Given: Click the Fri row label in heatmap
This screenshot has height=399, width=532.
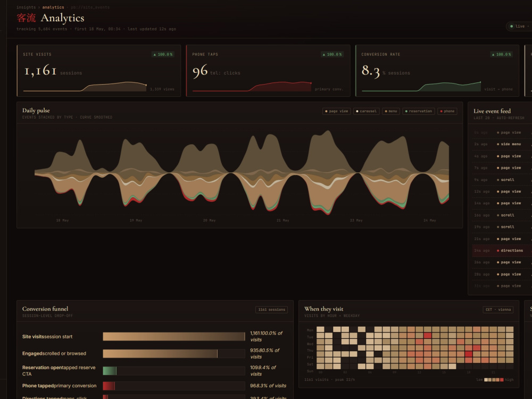Looking at the screenshot, I should 310,358.
